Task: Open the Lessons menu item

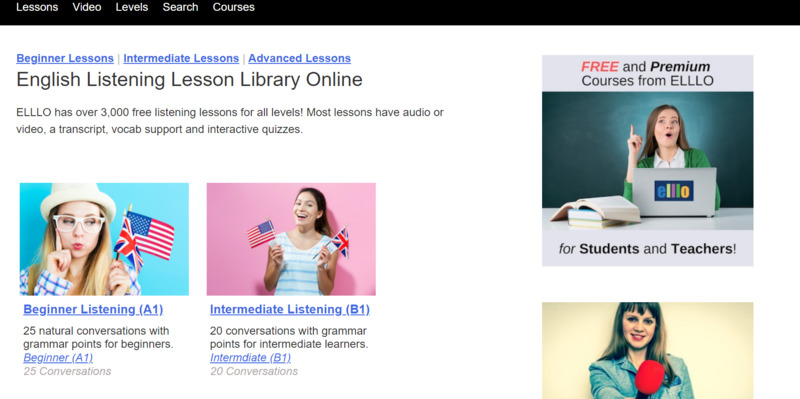Action: (37, 8)
